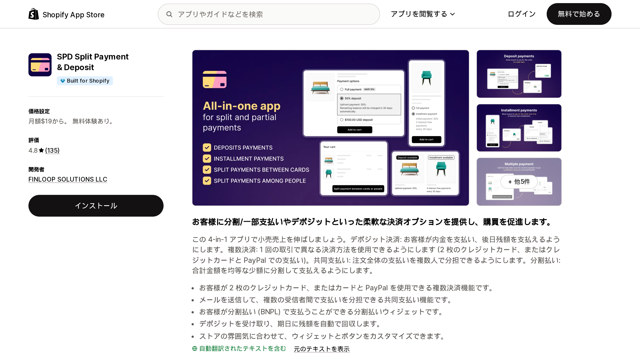The image size is (640, 364).
Task: Click the Built for Shopify diamond icon
Action: coord(63,81)
